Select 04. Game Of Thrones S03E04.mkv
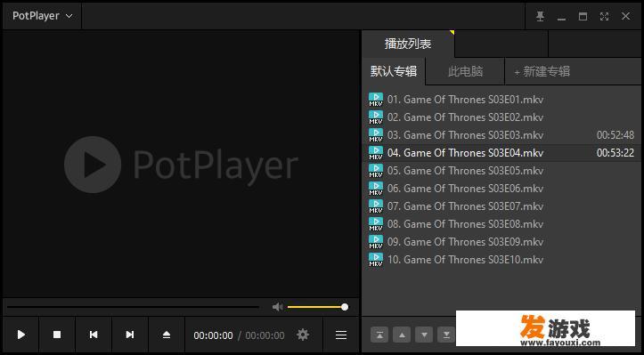 tap(501, 153)
